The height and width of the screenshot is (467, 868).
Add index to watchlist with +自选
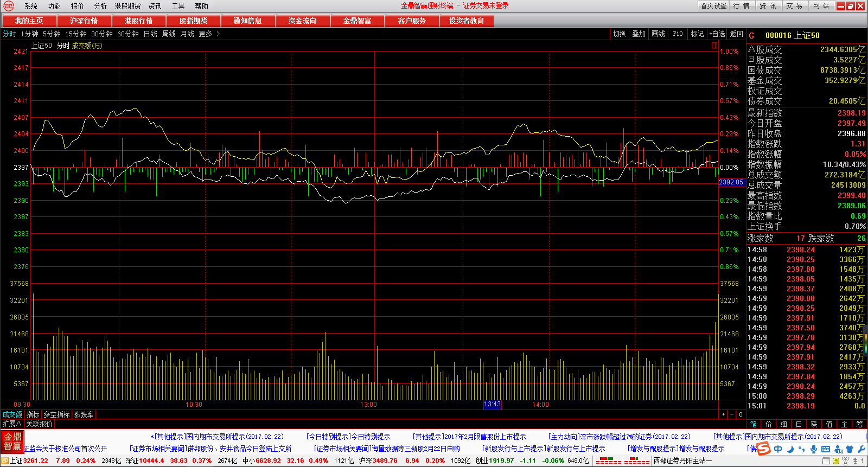click(x=717, y=34)
